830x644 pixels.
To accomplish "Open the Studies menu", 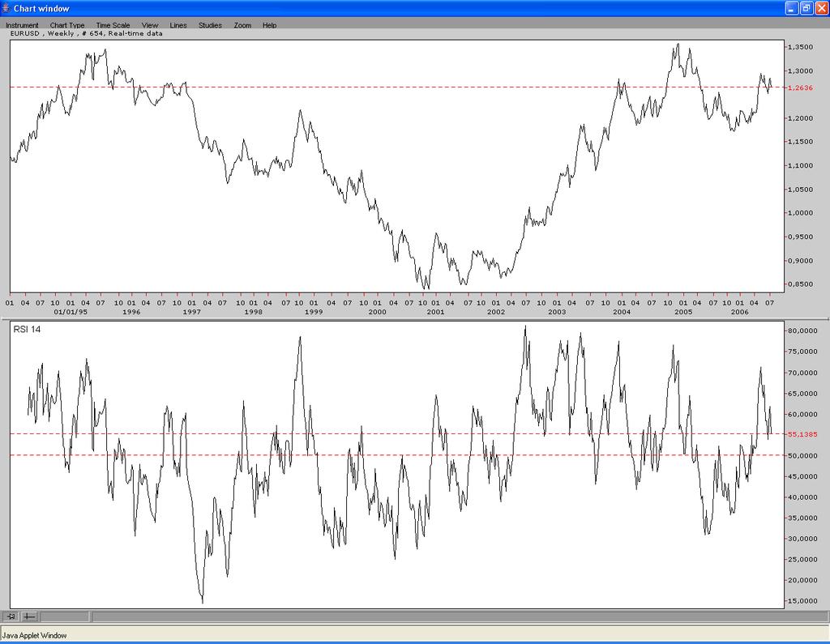I will [210, 25].
